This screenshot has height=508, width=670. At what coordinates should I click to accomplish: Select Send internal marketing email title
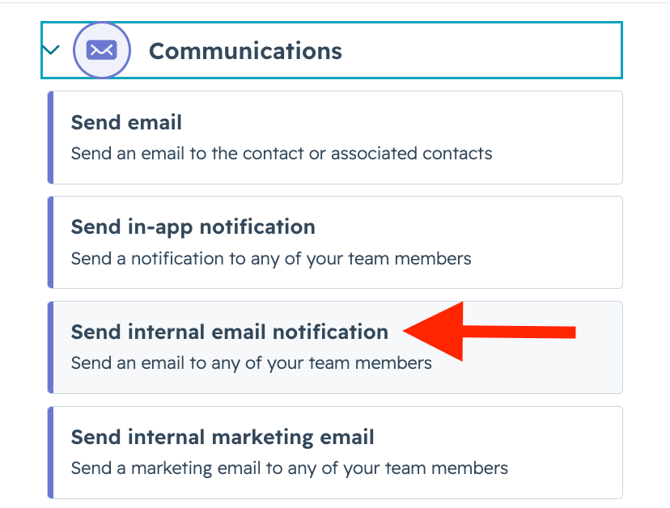222,437
